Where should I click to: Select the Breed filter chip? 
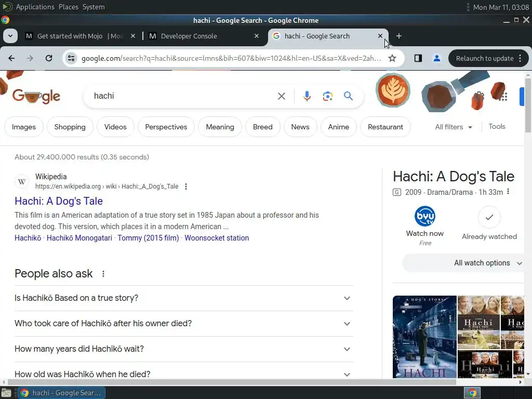coord(262,127)
